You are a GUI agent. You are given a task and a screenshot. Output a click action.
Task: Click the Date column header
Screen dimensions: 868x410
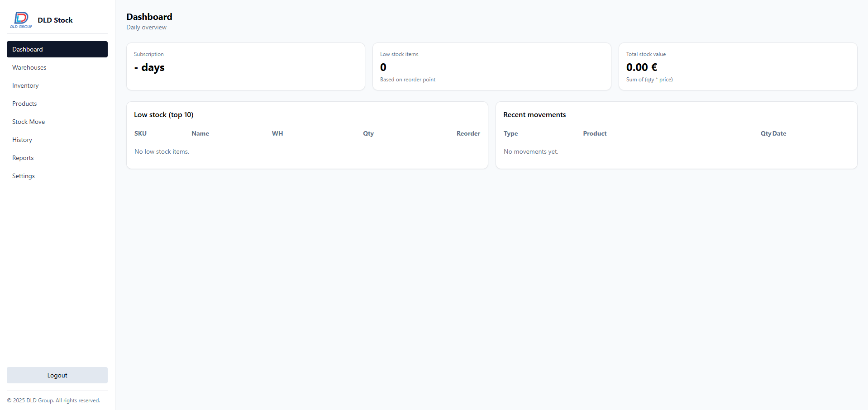coord(779,133)
